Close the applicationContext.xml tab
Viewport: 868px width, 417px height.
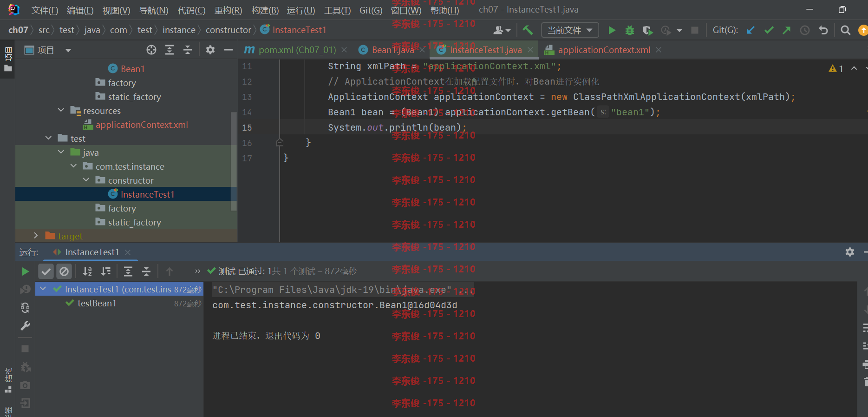pos(659,50)
